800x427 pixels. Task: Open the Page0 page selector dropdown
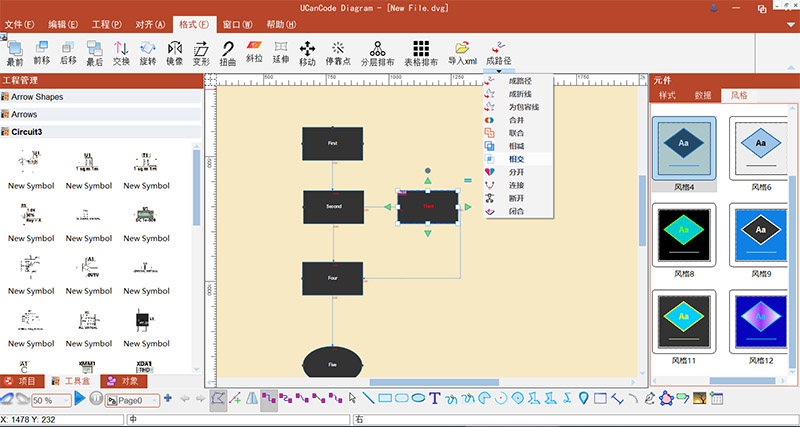point(154,400)
